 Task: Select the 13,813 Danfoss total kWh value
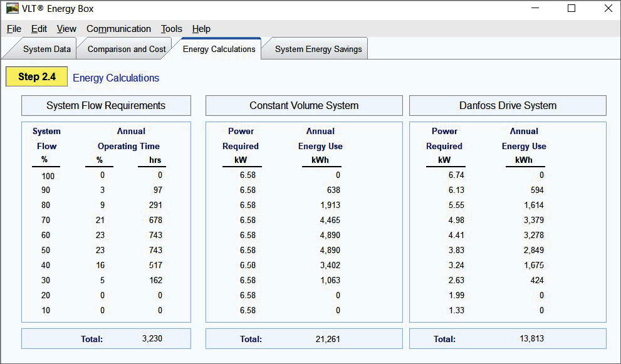pos(532,339)
